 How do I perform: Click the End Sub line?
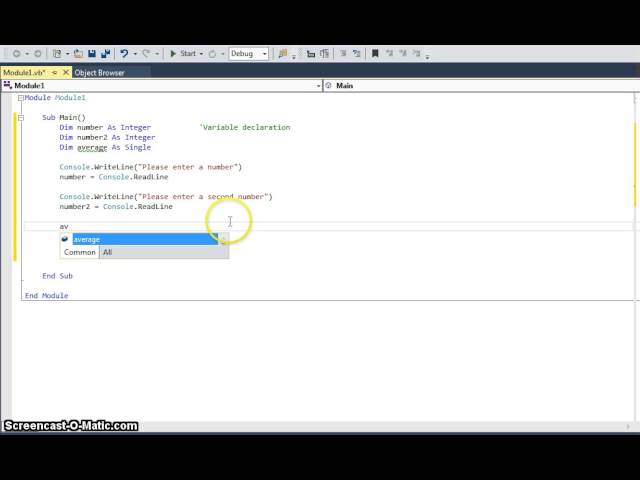point(57,276)
